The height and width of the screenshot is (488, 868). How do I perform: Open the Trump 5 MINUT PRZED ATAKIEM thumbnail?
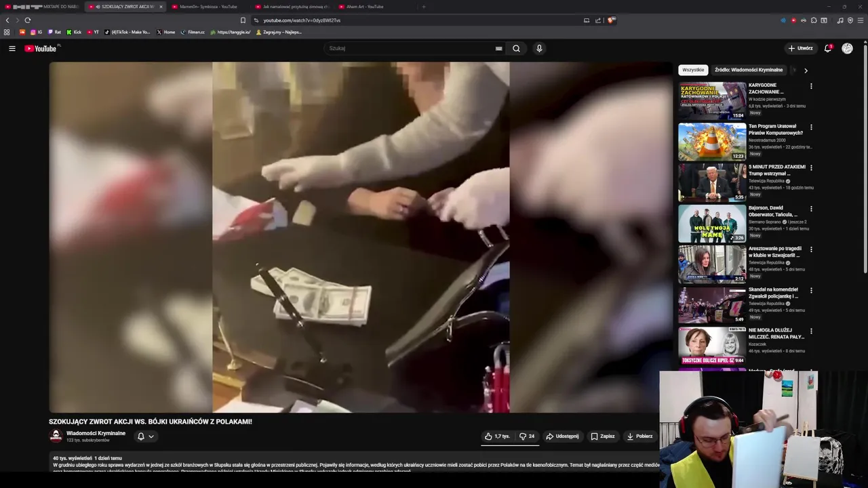click(x=712, y=182)
